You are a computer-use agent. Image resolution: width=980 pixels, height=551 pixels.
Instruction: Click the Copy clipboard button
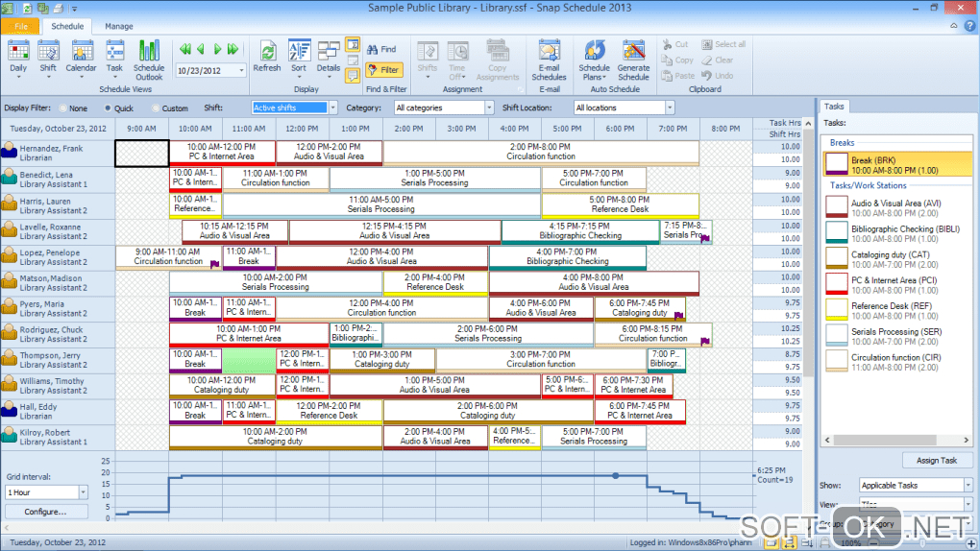tap(678, 60)
